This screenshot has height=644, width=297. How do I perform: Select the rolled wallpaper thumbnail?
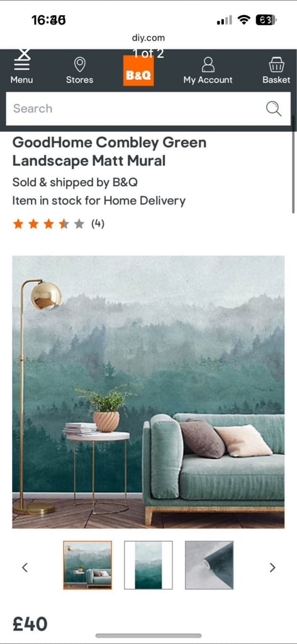pos(209,565)
